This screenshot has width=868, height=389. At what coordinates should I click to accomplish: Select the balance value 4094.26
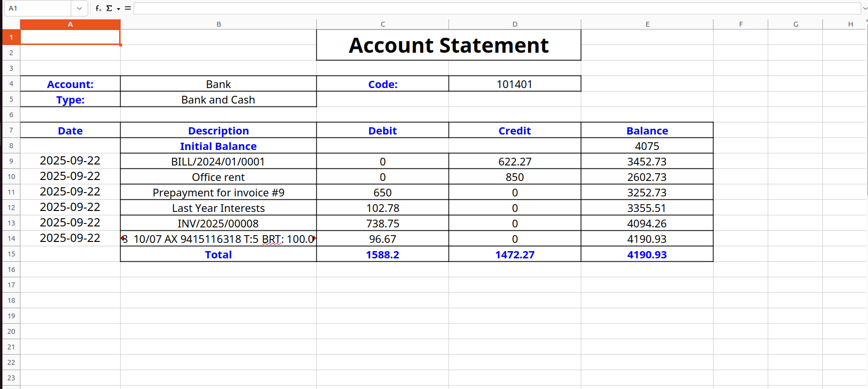[647, 223]
